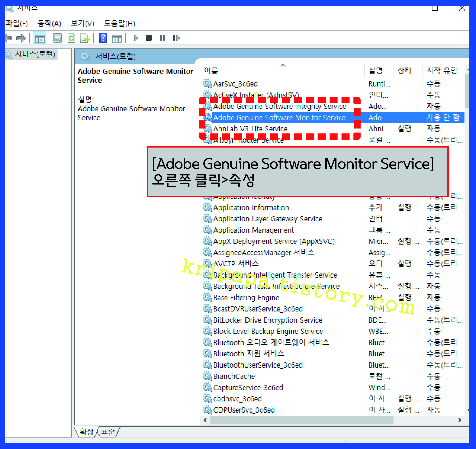476x449 pixels.
Task: Sort by the 이름 column header
Action: (283, 71)
